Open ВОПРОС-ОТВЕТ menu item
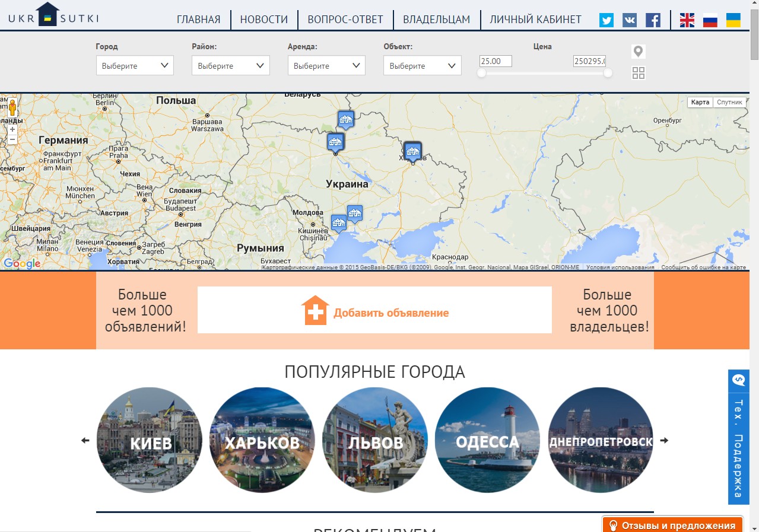759x532 pixels. click(345, 20)
